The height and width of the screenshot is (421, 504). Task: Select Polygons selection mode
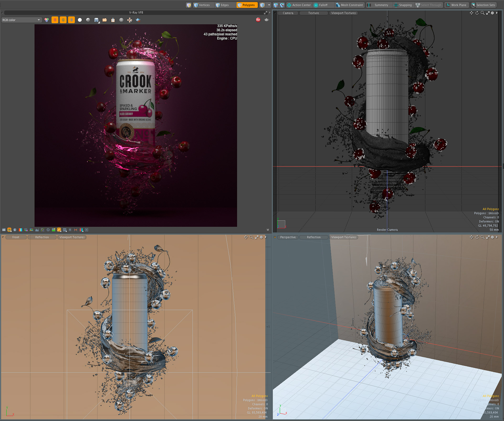point(247,5)
